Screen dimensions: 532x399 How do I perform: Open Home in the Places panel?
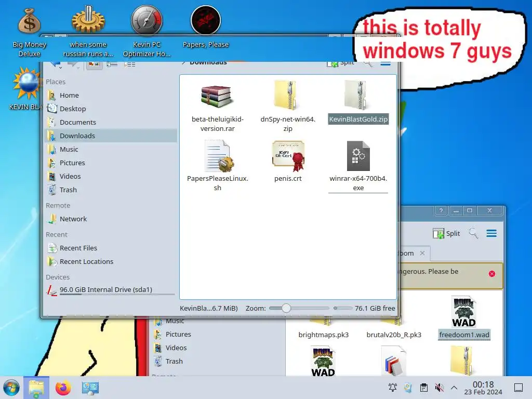coord(111,96)
